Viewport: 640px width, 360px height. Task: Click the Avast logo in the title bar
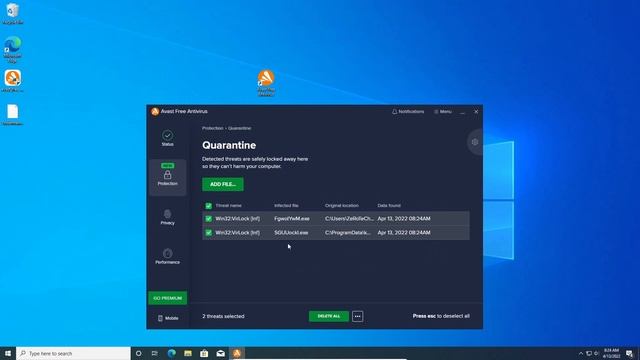(x=155, y=111)
